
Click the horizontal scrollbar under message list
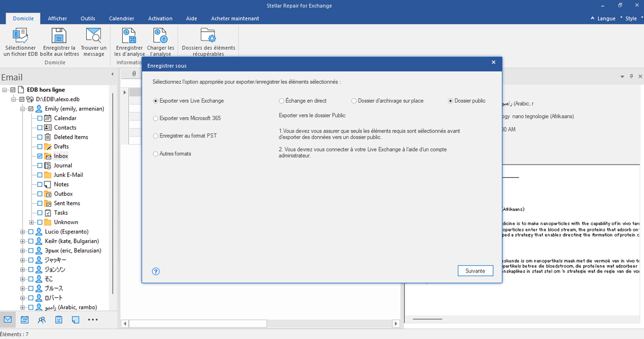point(261,323)
